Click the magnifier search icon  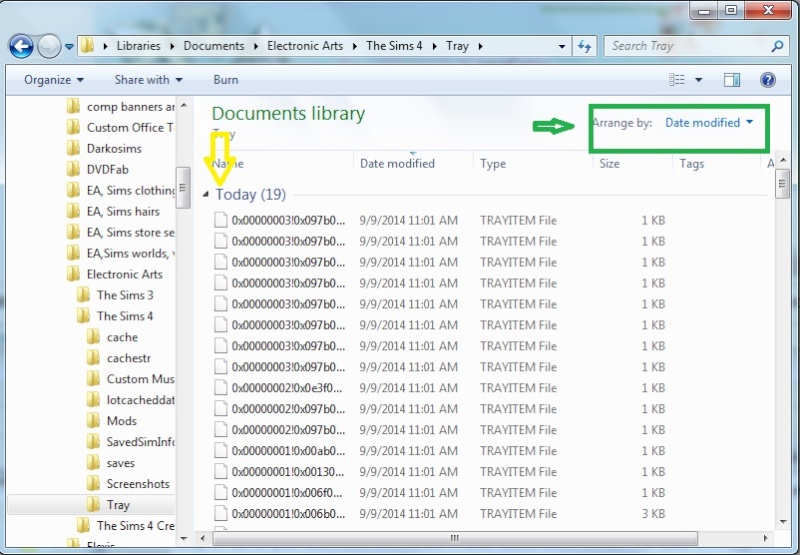click(777, 46)
